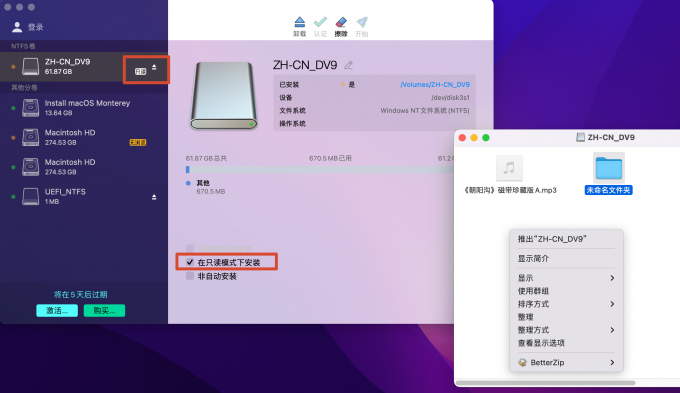Select the 未命名文件夹 folder icon in Finder
The height and width of the screenshot is (393, 680).
click(608, 168)
